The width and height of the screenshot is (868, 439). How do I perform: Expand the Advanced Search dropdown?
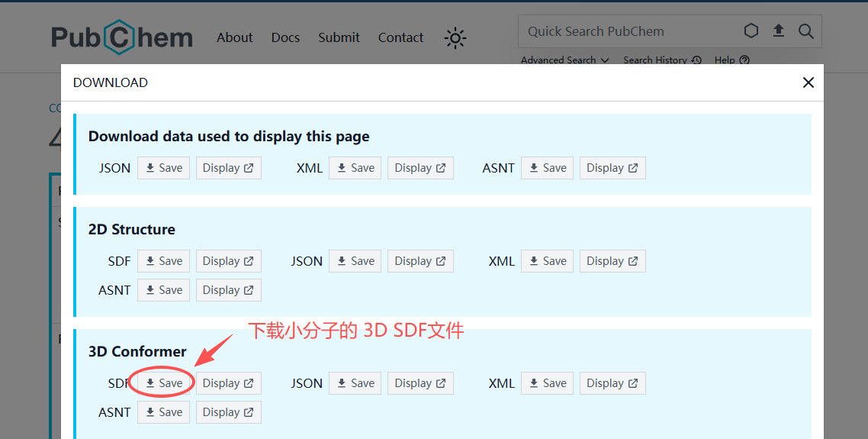coord(564,60)
